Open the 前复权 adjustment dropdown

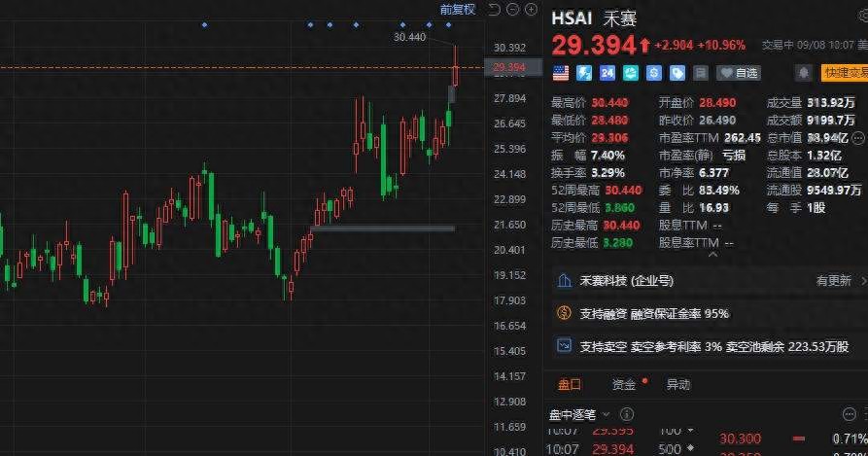tap(458, 10)
